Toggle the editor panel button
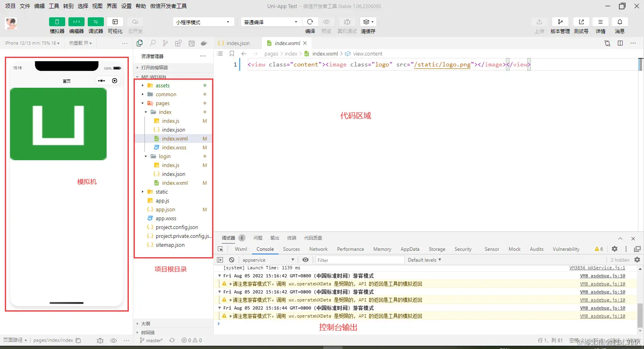 [x=76, y=22]
